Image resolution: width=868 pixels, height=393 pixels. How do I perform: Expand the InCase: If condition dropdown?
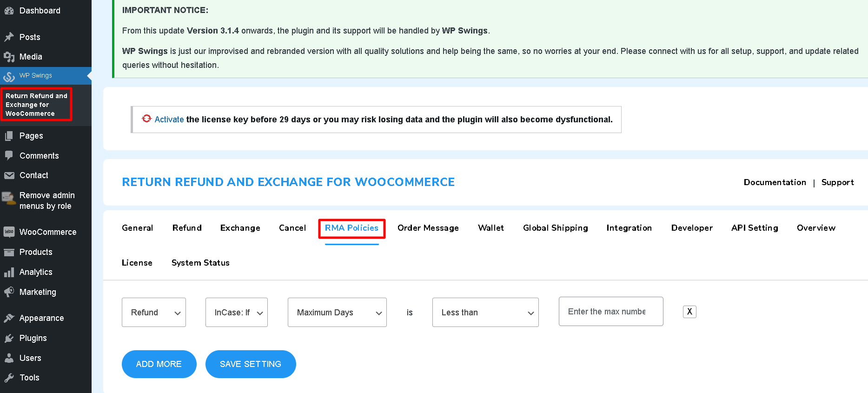(x=237, y=313)
